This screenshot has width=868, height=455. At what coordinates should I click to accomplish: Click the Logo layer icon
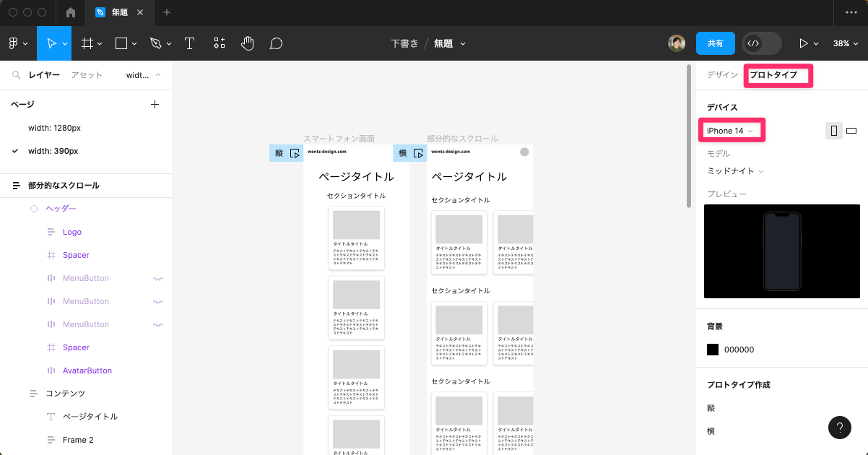(x=51, y=232)
